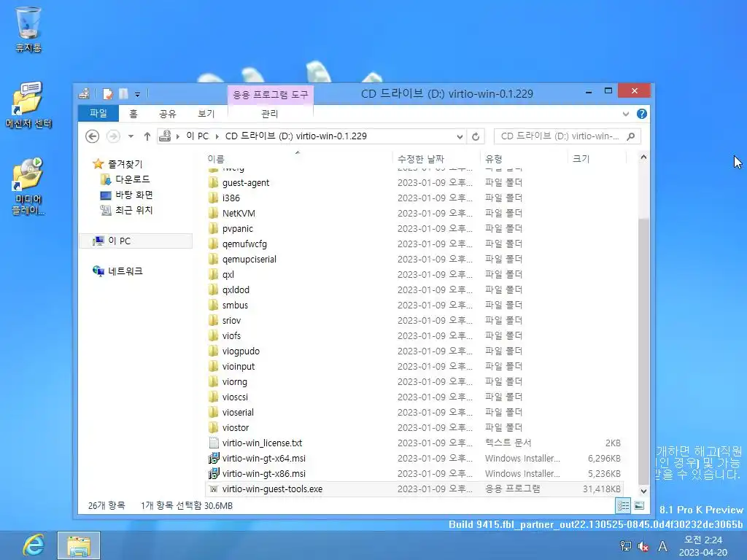The image size is (747, 560).
Task: Select the qxl folder icon
Action: click(x=214, y=275)
